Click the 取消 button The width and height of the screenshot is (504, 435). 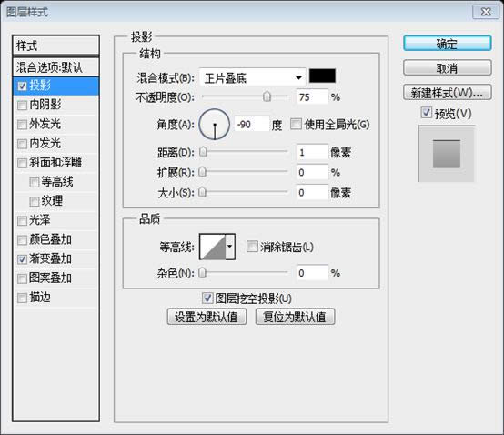(447, 68)
